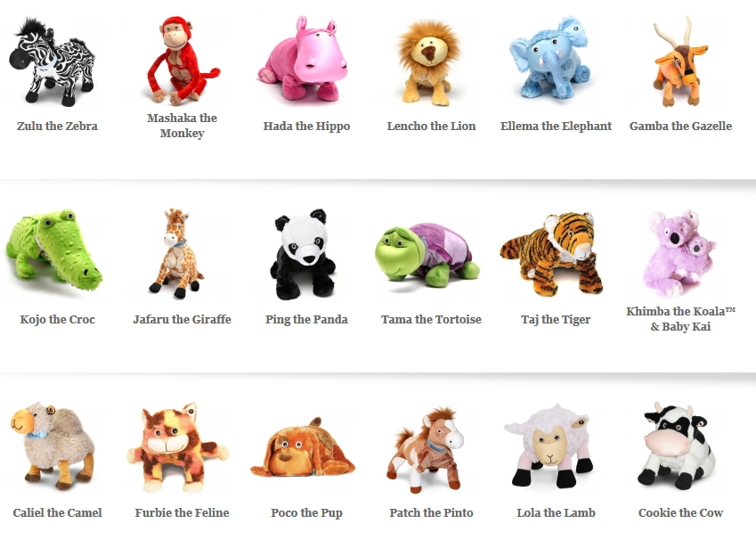Select the red Mashaka monkey plush picture
Screen dimensions: 756x540
click(183, 61)
